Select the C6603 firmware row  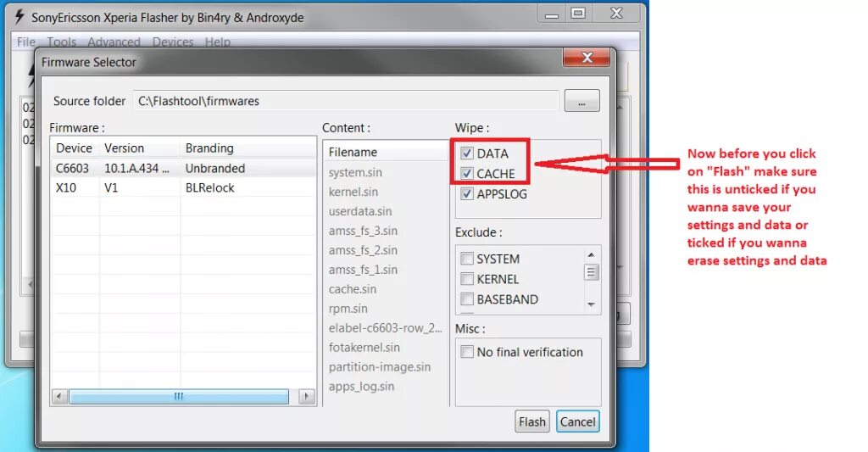(x=183, y=169)
